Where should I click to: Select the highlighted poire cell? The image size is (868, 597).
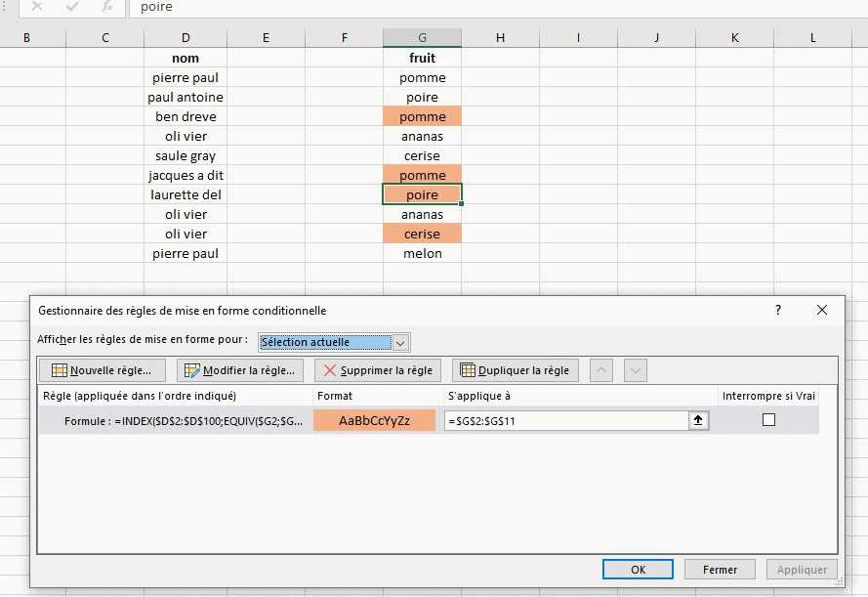tap(422, 194)
